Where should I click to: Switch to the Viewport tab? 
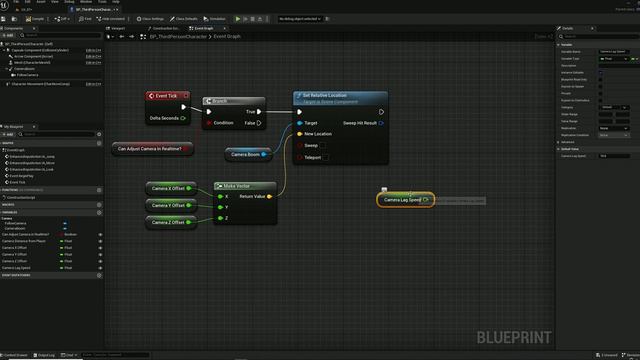pos(116,28)
